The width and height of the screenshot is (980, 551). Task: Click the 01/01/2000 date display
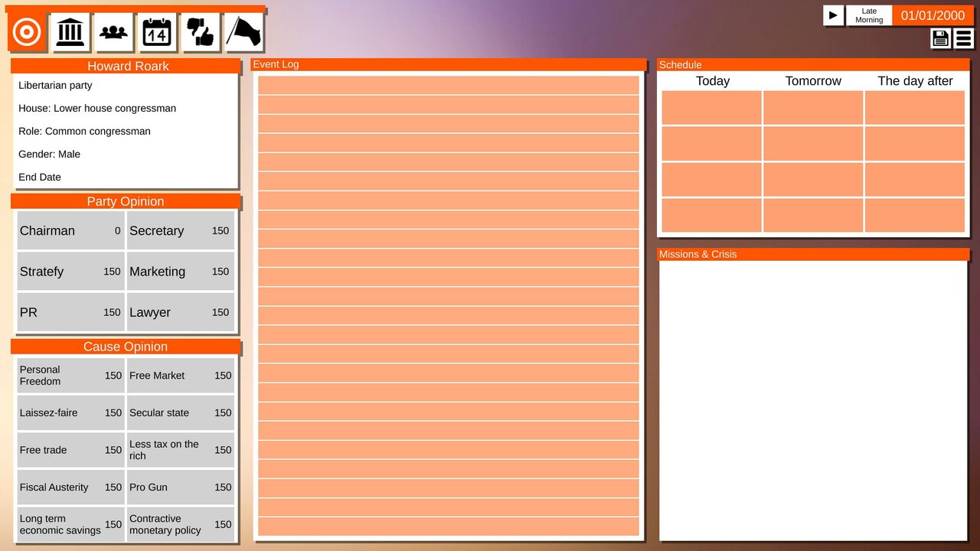point(933,15)
